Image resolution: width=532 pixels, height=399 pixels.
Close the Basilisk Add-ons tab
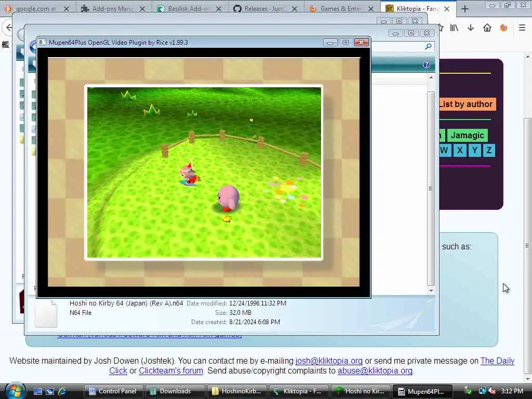click(219, 9)
